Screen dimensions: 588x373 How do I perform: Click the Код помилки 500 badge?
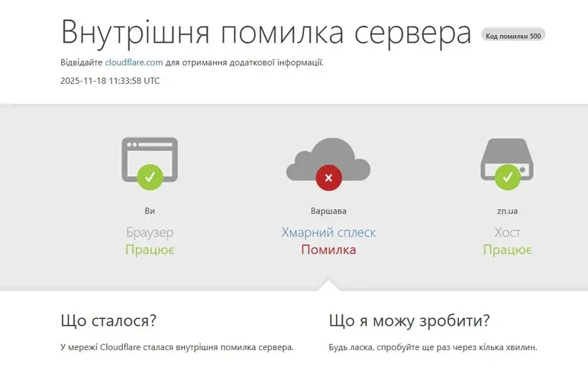tap(513, 35)
